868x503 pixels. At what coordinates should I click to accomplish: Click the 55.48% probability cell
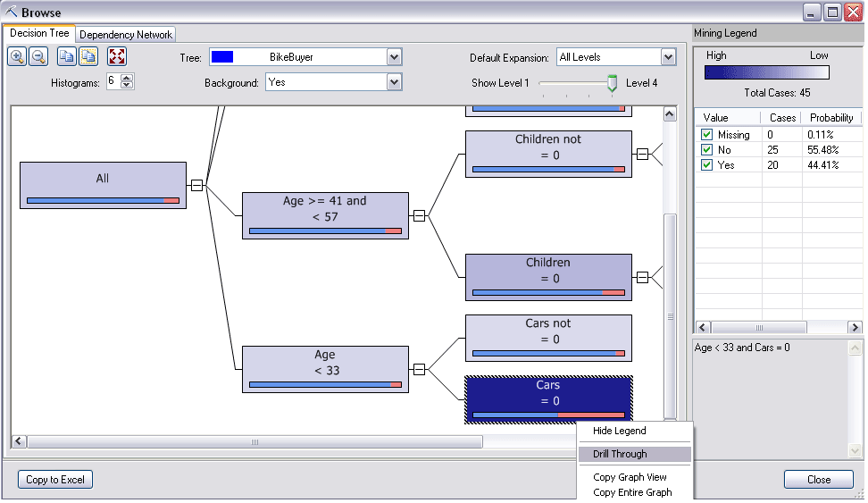pyautogui.click(x=823, y=149)
